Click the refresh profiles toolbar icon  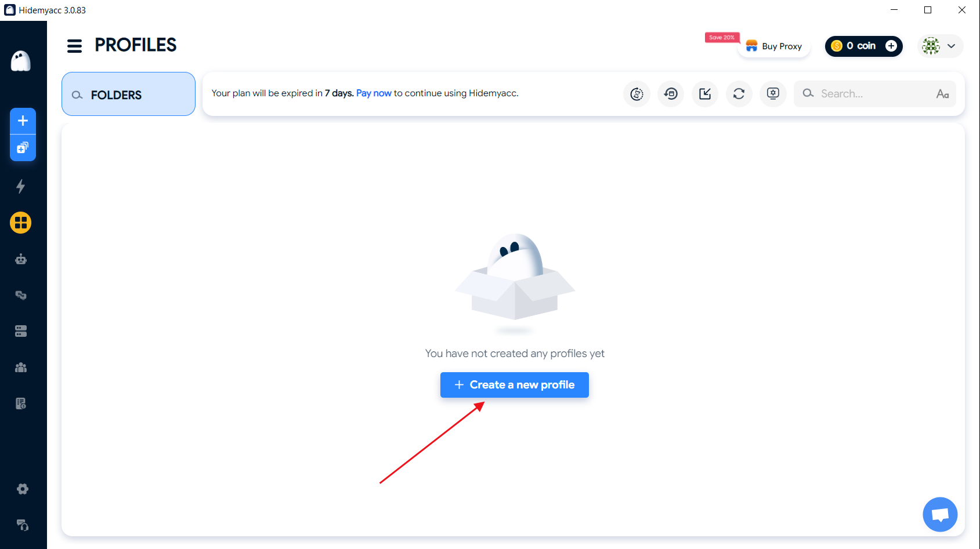(739, 94)
